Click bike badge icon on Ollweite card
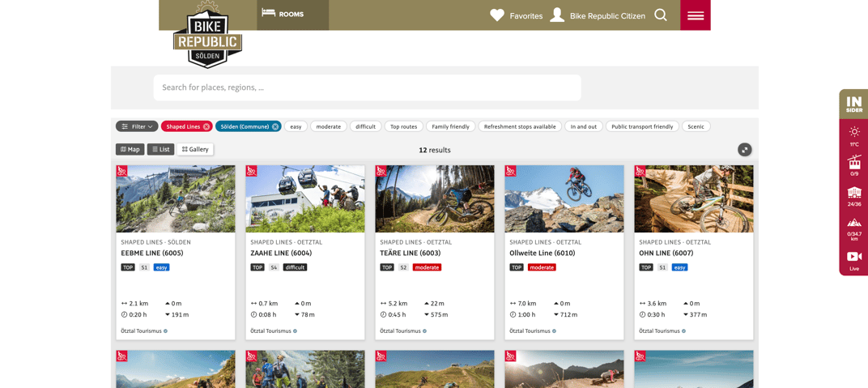 coord(510,171)
